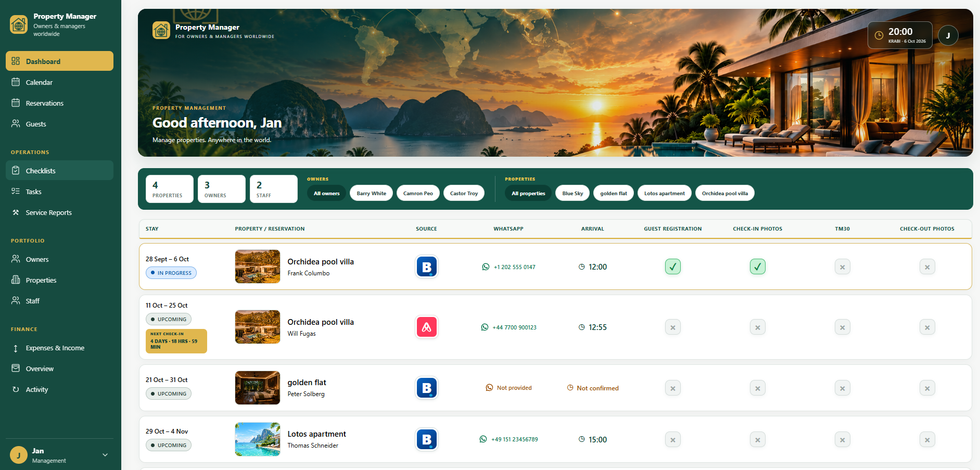This screenshot has height=470, width=980.
Task: Filter by the Orchidea pool villa chip
Action: 725,193
